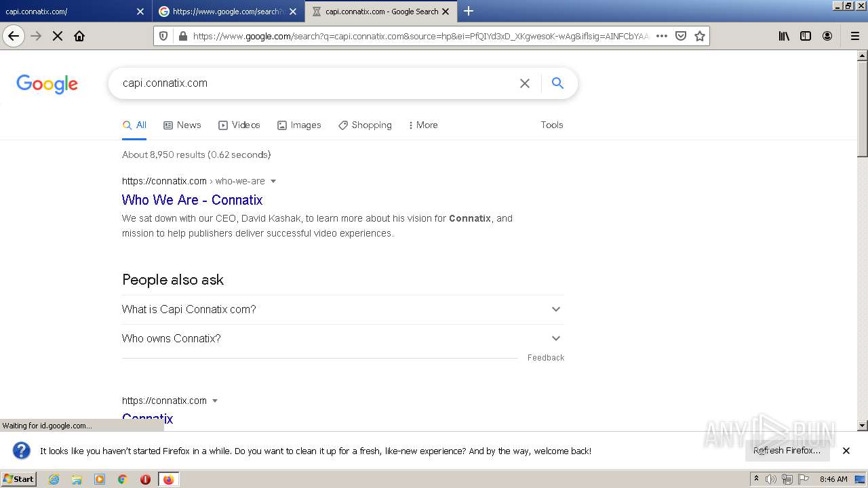Open a new tab

468,11
